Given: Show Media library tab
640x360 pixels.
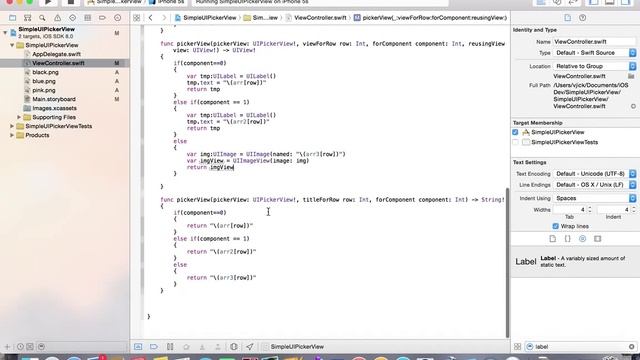Looking at the screenshot, I should point(598,239).
